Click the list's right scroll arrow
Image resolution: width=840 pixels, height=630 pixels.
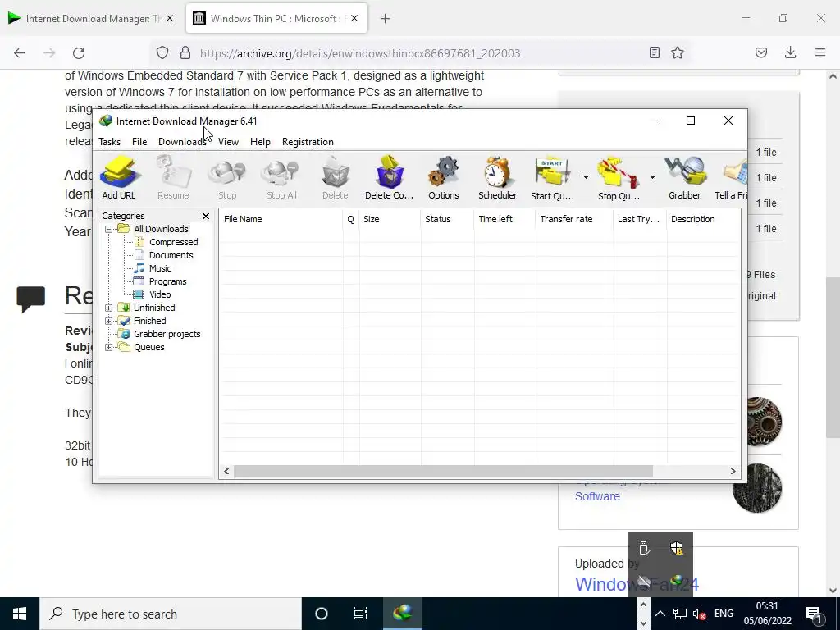click(x=733, y=472)
